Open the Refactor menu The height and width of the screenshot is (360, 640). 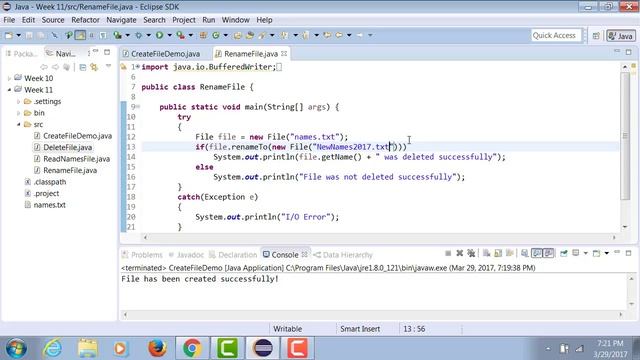[x=85, y=20]
